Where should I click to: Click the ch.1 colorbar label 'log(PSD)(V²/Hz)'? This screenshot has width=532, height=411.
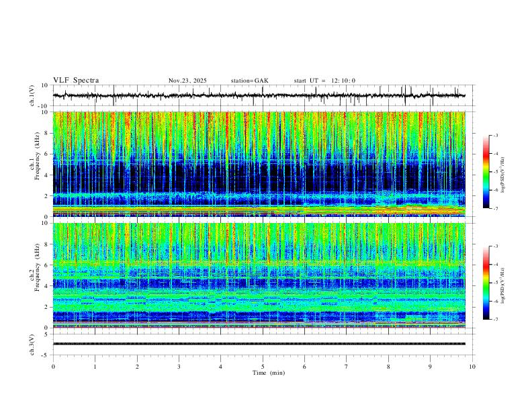click(x=503, y=175)
